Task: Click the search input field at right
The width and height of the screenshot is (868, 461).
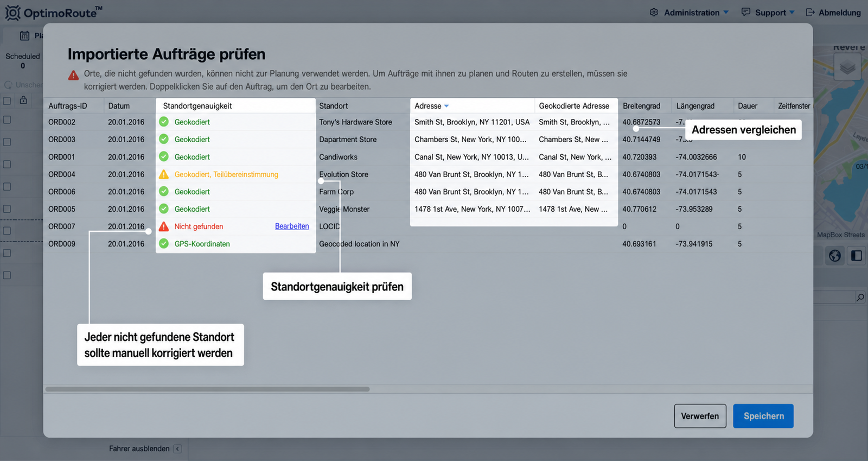Action: 835,297
